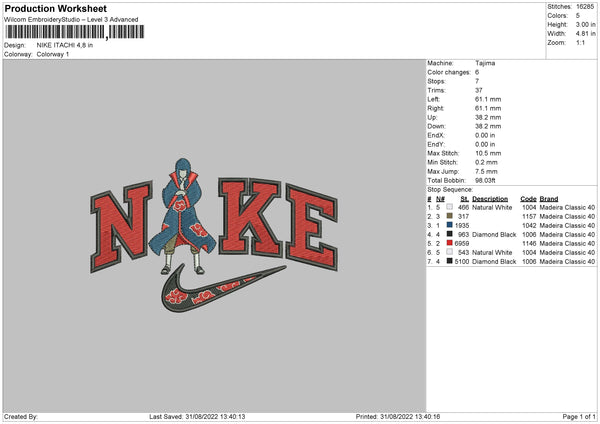The width and height of the screenshot is (600, 424).
Task: Select the white swatch with 543 stitches
Action: [449, 252]
